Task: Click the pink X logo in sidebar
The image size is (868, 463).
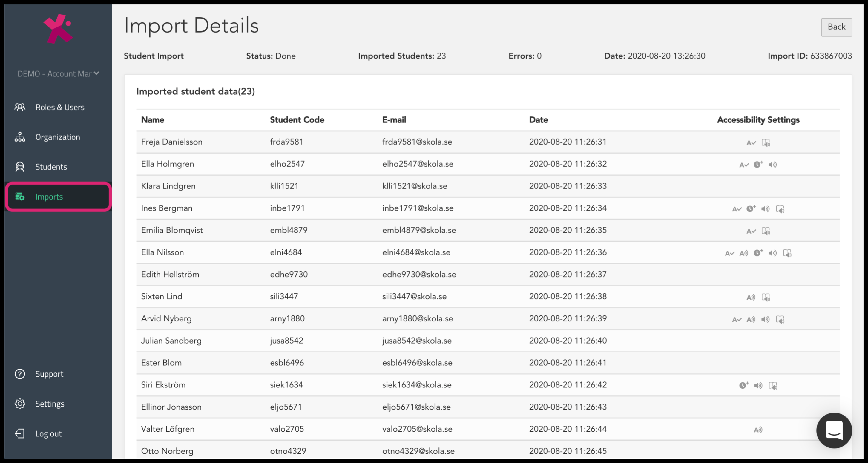Action: pos(58,29)
